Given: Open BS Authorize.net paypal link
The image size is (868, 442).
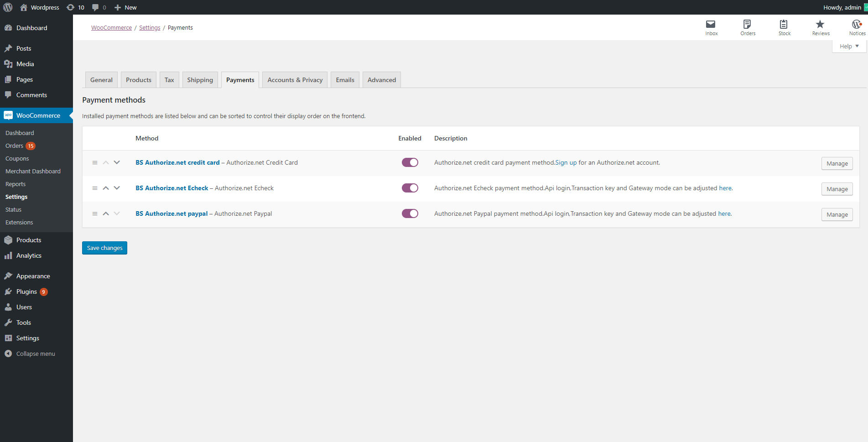Looking at the screenshot, I should click(172, 213).
